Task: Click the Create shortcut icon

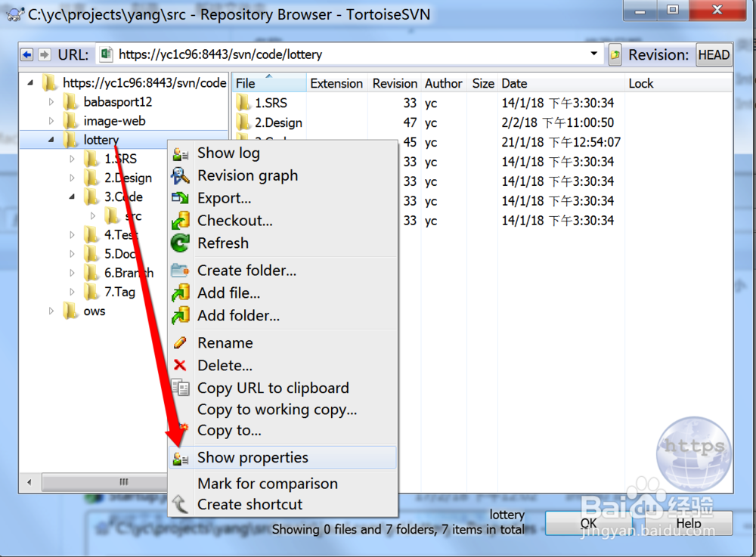Action: click(181, 504)
